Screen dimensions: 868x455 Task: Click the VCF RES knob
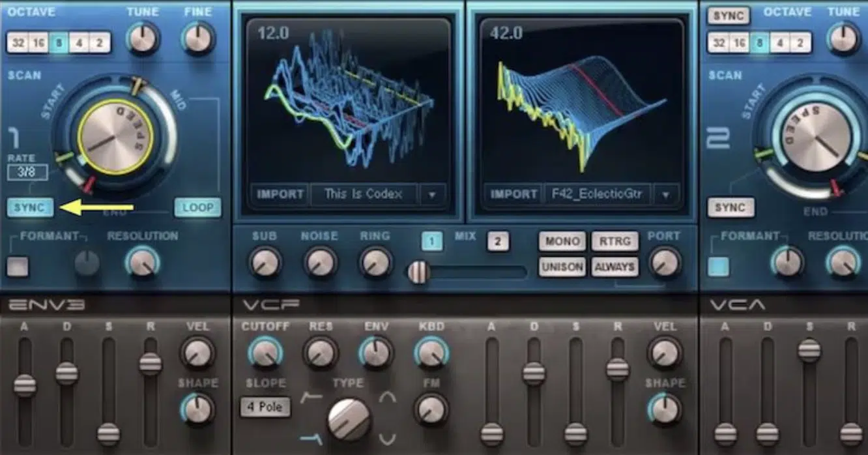click(x=320, y=353)
